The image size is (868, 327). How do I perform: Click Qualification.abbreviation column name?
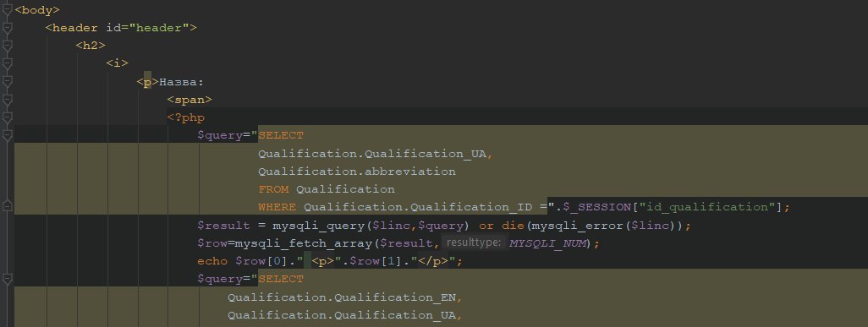click(356, 172)
